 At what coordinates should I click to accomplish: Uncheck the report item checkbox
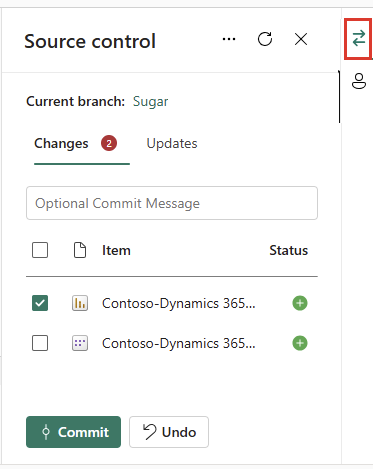click(x=40, y=303)
